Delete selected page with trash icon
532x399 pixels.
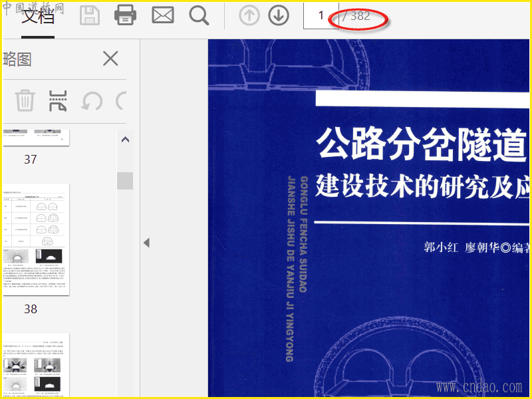25,100
